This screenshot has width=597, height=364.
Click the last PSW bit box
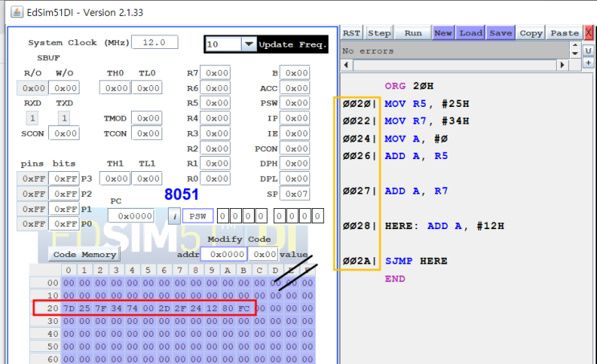[317, 216]
